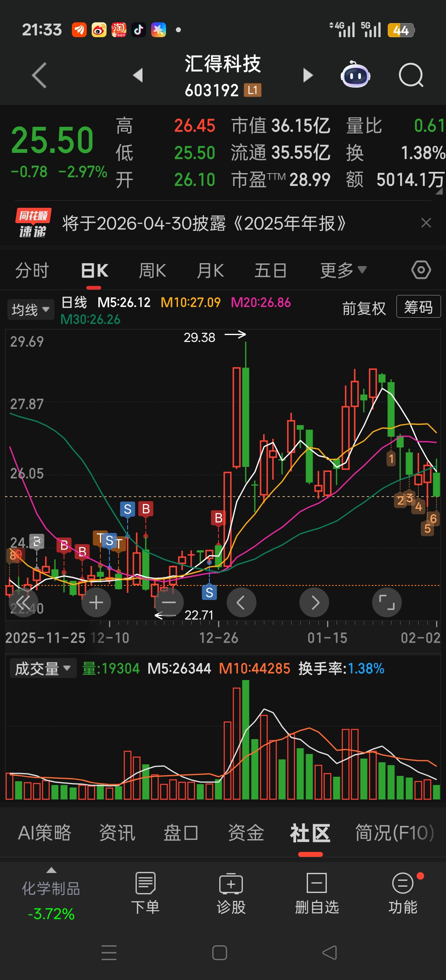Open chart settings hexagon icon
This screenshot has height=980, width=446.
click(x=421, y=270)
